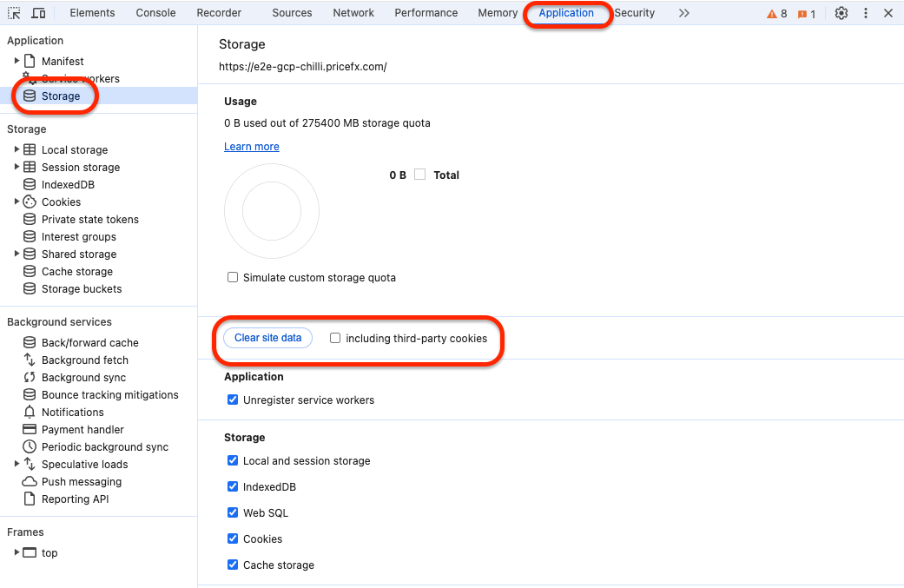Open the Memory panel tab
Viewport: 904px width, 588px height.
click(497, 12)
